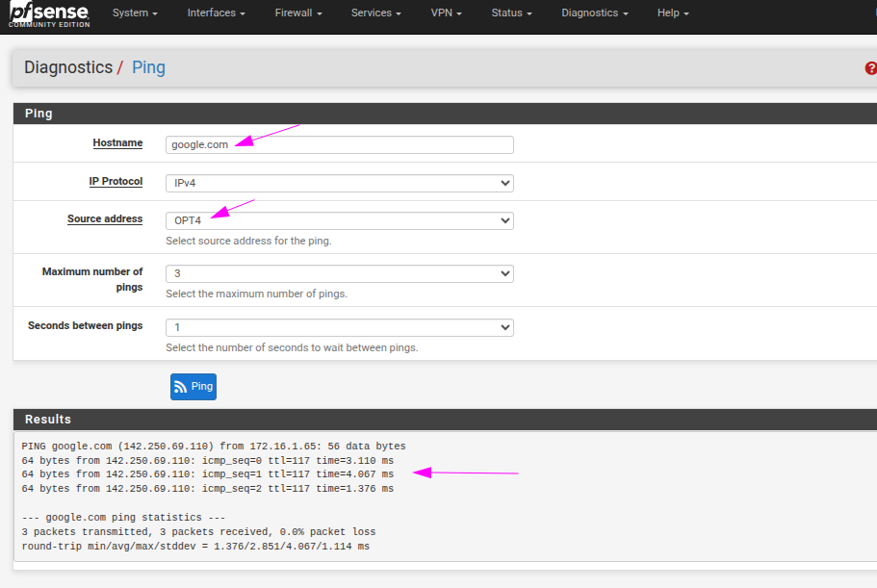Open the System menu
Screen dimensions: 877x588
pos(135,13)
